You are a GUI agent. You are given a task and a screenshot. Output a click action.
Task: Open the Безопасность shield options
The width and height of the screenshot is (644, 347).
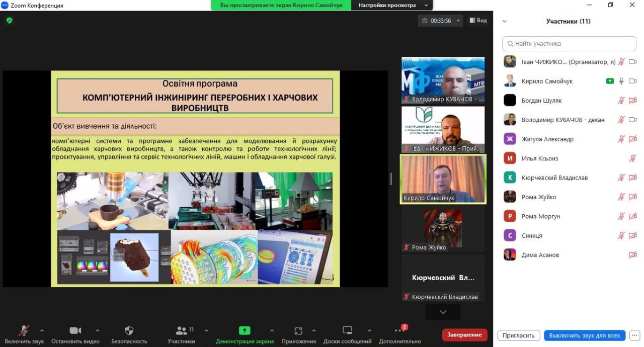coord(129,335)
